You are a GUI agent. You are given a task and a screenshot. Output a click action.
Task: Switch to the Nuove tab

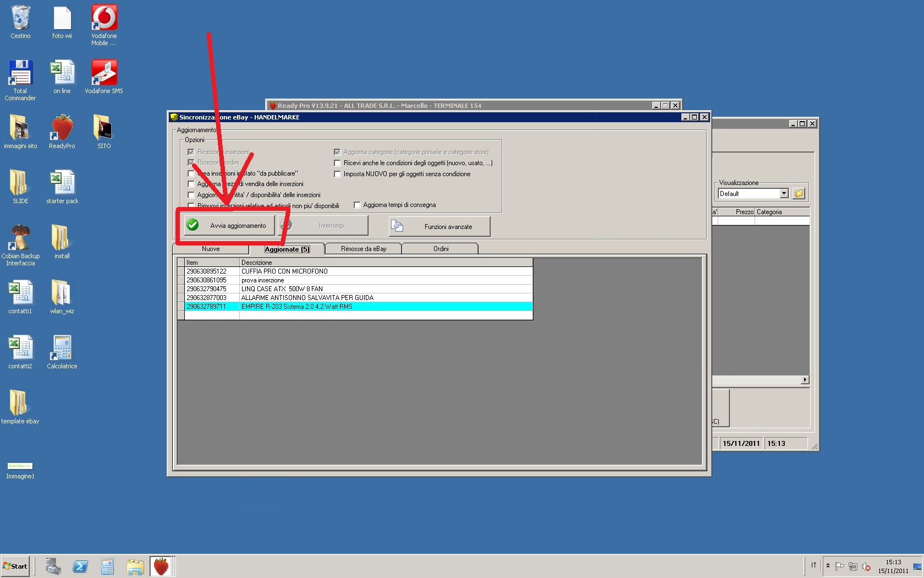pyautogui.click(x=211, y=249)
